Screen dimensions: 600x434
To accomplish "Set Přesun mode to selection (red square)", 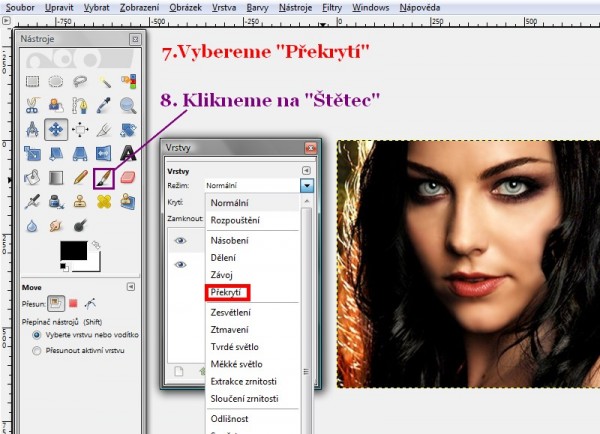I will tap(73, 304).
